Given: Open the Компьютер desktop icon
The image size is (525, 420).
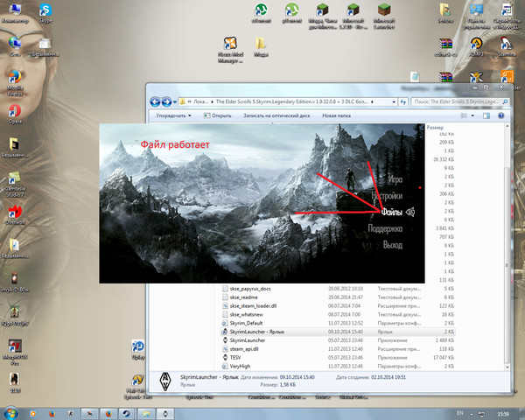Looking at the screenshot, I should [x=15, y=13].
